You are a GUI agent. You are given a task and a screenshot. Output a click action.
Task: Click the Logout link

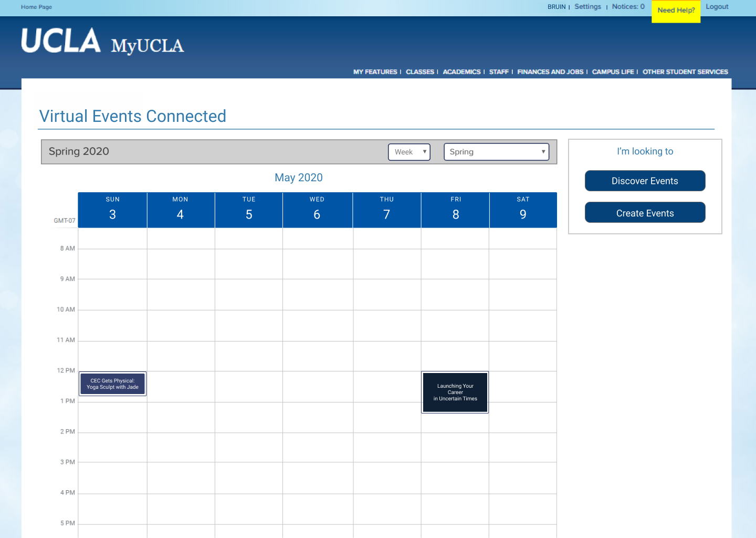pyautogui.click(x=717, y=7)
